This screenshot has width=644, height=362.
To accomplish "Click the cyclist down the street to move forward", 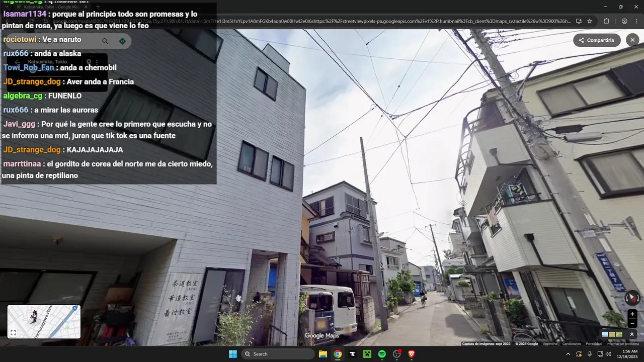I will click(423, 299).
